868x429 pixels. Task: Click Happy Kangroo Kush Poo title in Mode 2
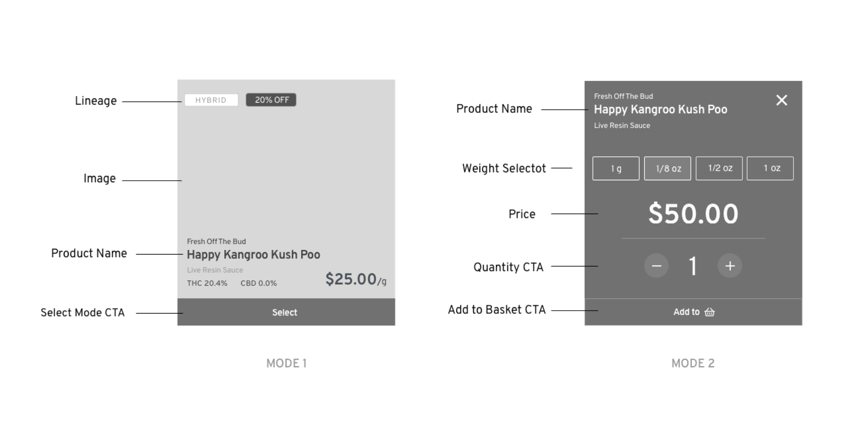click(661, 110)
